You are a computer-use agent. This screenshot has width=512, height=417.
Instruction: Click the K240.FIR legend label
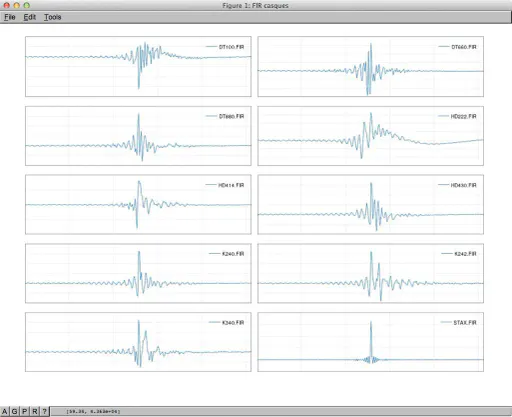[x=233, y=254]
